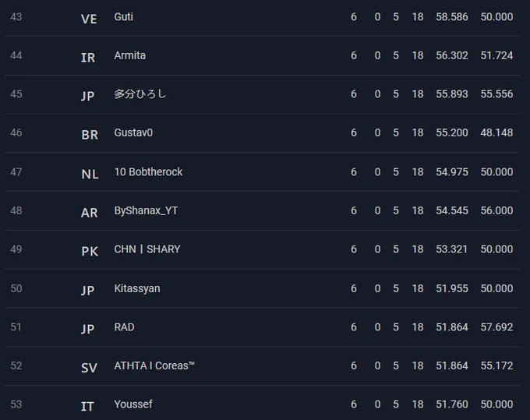Select player CHN | SHARY
This screenshot has width=530, height=420.
coord(147,249)
